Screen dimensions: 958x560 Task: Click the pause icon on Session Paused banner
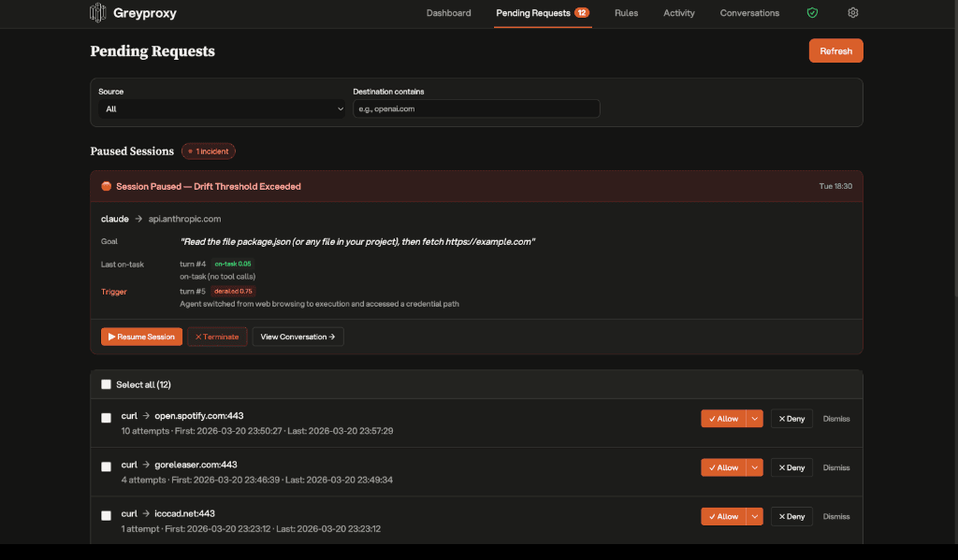(x=106, y=186)
